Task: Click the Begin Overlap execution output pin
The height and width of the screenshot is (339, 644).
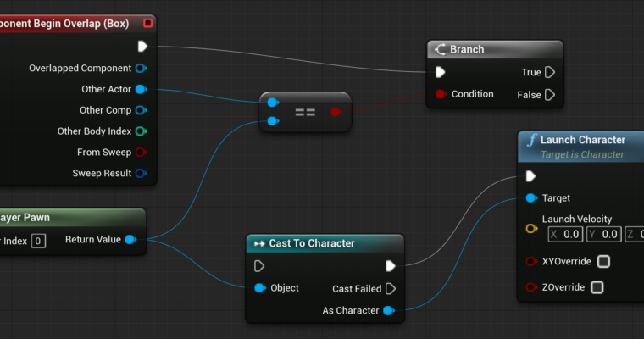Action: click(142, 47)
